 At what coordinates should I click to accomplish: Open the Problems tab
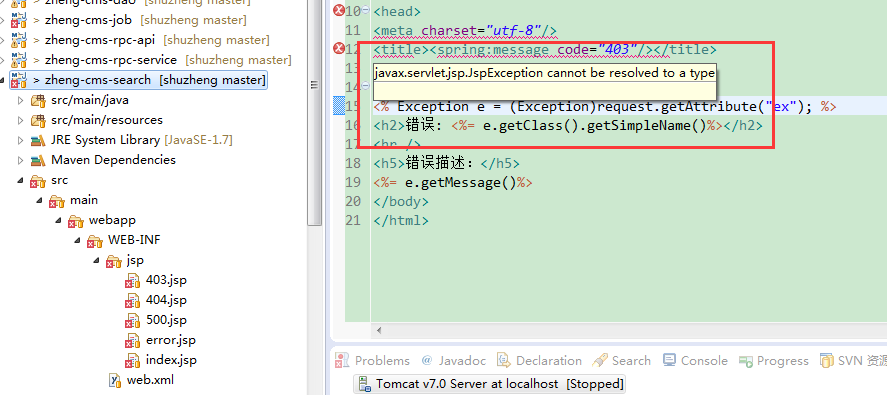point(372,360)
